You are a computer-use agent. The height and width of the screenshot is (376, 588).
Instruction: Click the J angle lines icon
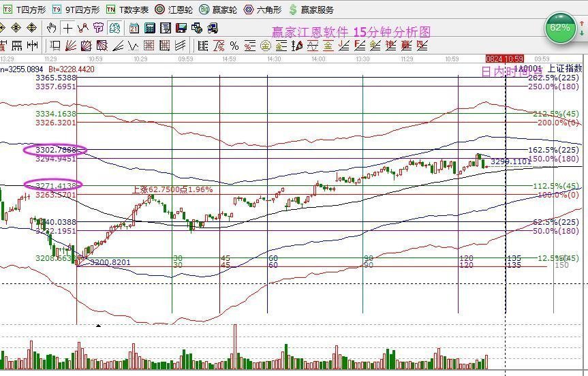344,46
